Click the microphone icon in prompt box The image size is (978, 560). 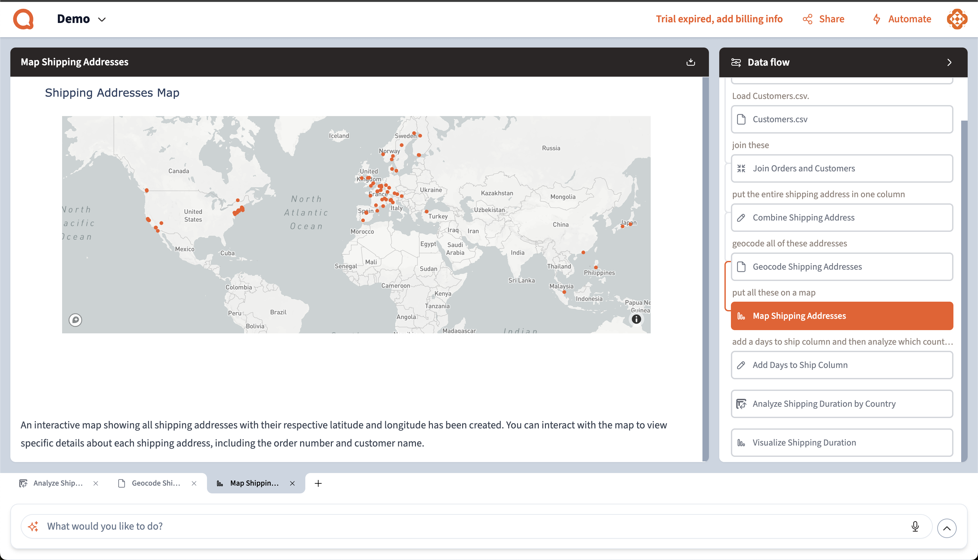click(x=915, y=526)
